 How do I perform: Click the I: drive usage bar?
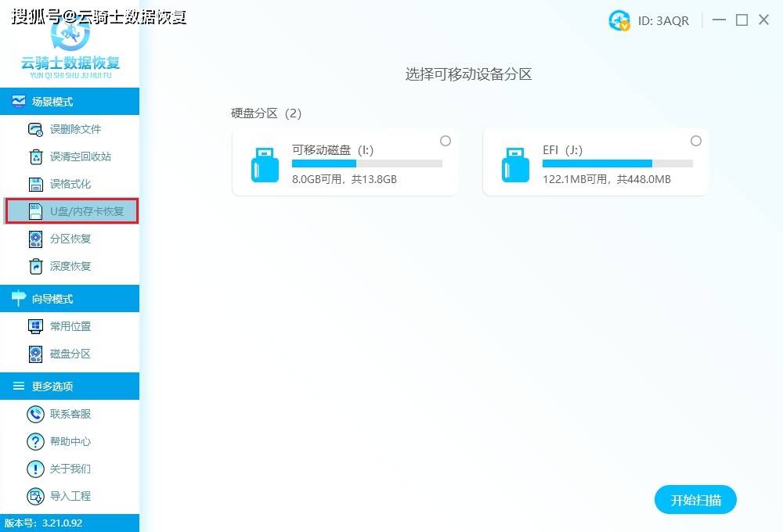367,164
